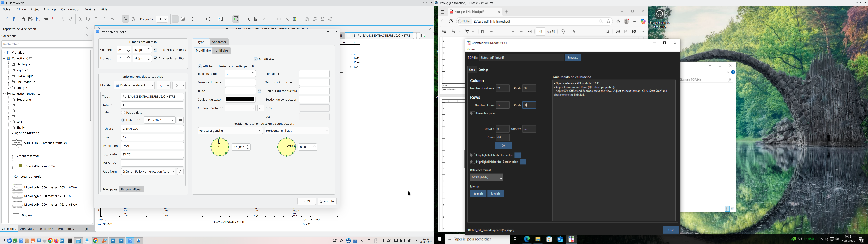Expand the Vibrafloor collection tree node

pyautogui.click(x=4, y=53)
